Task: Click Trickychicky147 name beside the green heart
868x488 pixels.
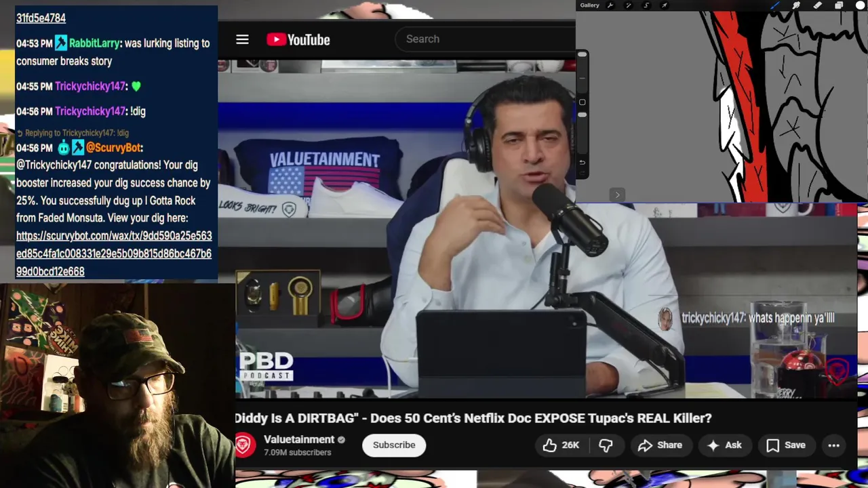Action: [90, 87]
